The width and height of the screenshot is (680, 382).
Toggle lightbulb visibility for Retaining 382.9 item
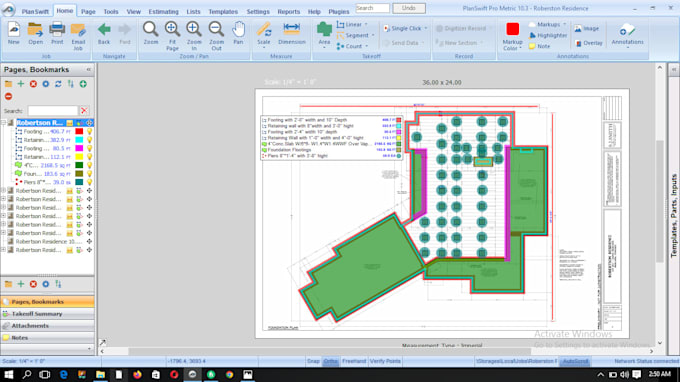(89, 140)
